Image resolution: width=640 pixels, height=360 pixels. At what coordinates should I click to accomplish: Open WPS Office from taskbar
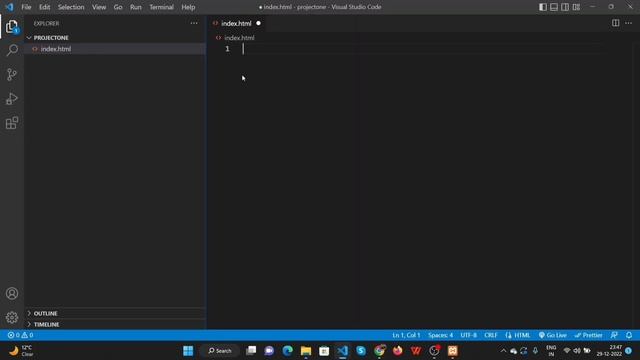416,351
